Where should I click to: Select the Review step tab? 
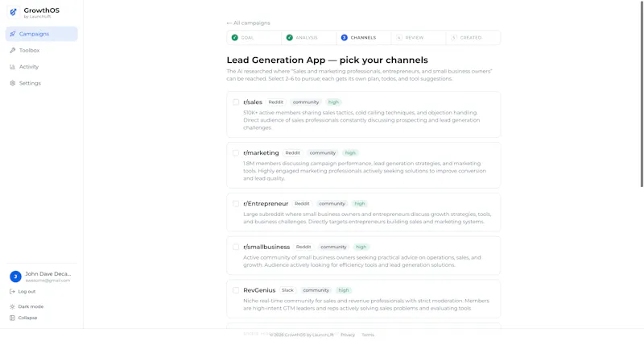[419, 37]
